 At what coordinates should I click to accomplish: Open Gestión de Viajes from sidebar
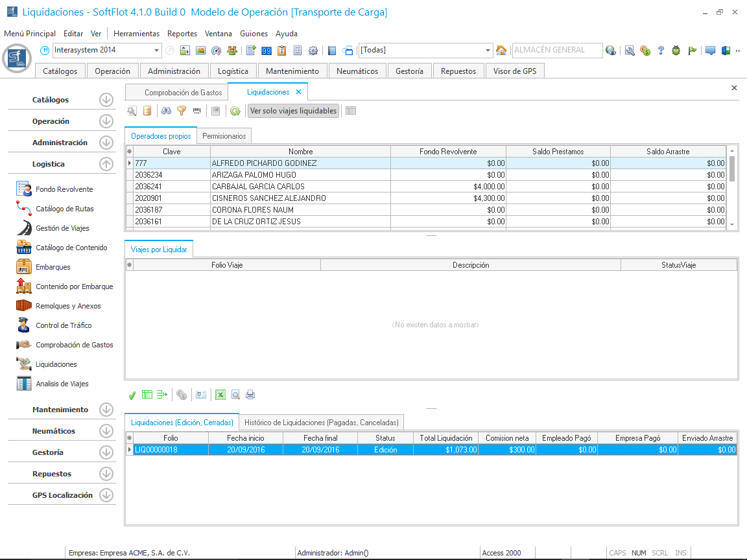(62, 228)
